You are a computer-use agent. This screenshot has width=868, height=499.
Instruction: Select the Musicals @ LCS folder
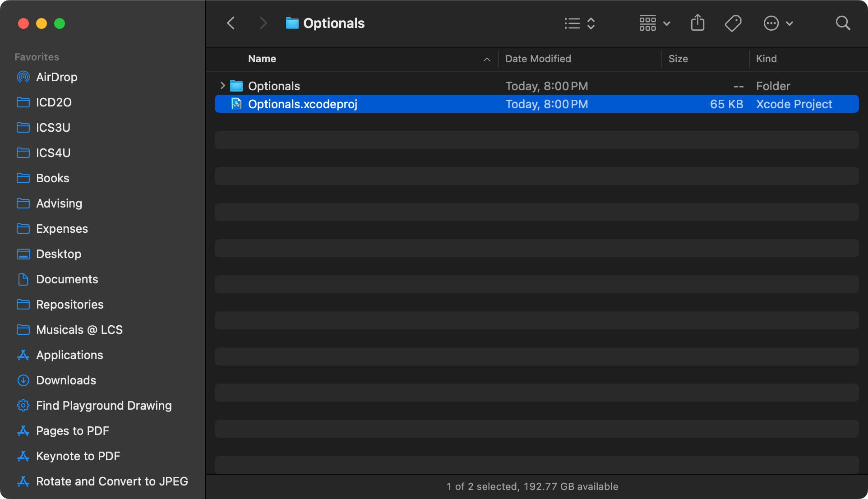tap(79, 330)
